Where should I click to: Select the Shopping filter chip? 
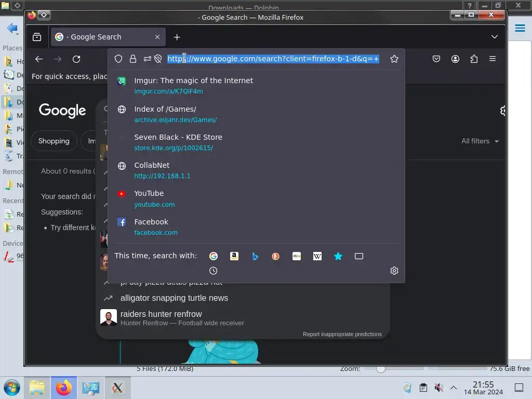tap(54, 141)
